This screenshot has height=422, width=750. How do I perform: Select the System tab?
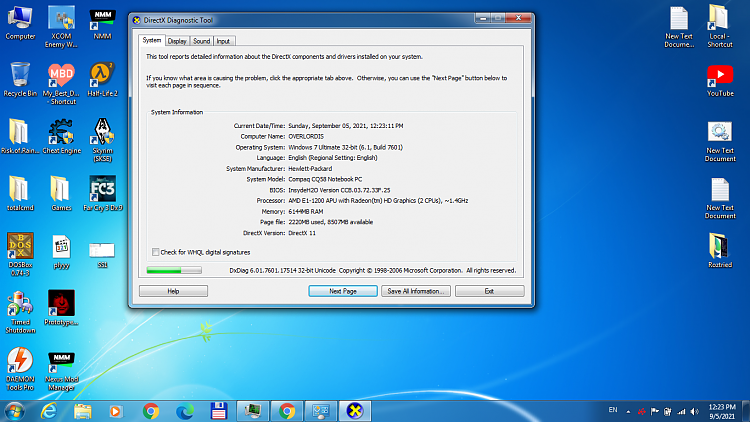click(152, 40)
